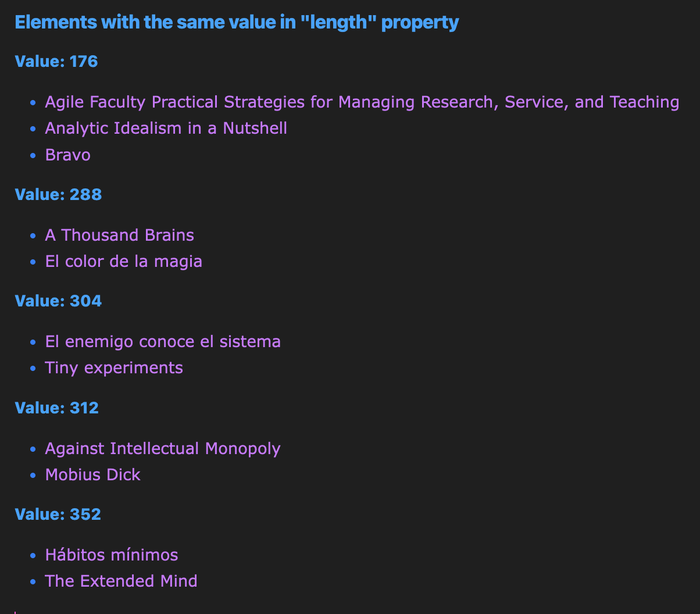Open Analytic Idealism in a Nutshell
Screen dimensions: 700x614
coord(166,128)
